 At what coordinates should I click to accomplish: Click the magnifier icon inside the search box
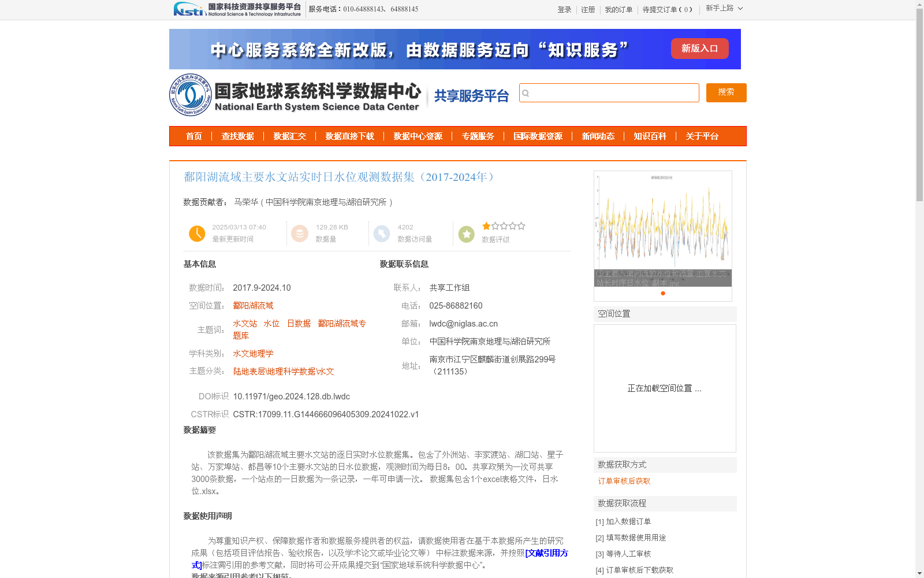pos(527,92)
